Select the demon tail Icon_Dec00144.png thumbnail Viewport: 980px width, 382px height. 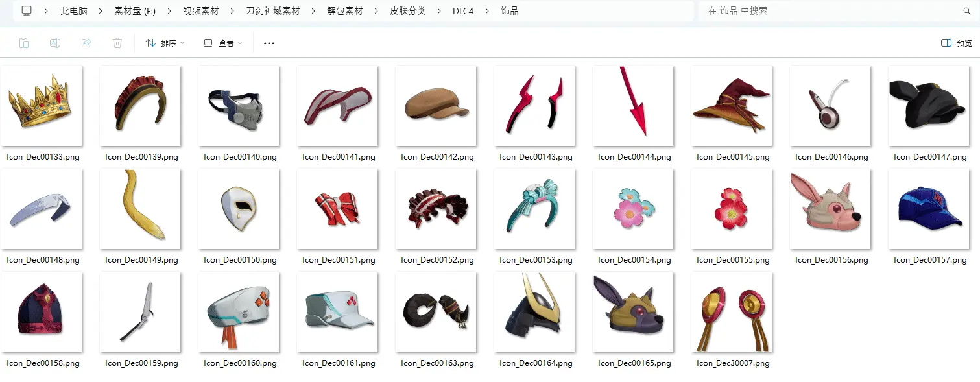(x=633, y=105)
